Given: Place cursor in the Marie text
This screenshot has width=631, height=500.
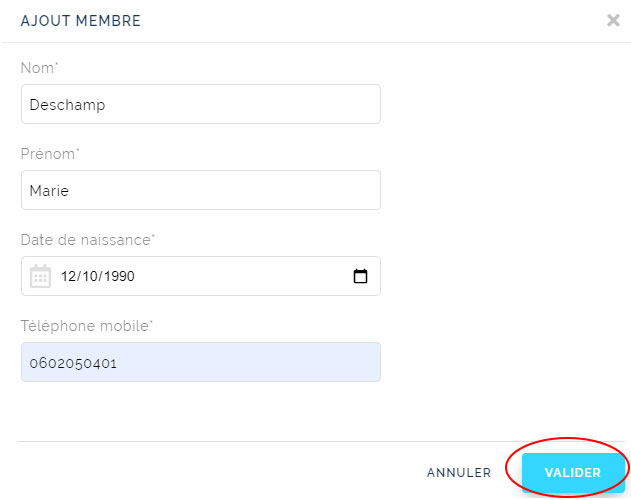Looking at the screenshot, I should point(49,190).
